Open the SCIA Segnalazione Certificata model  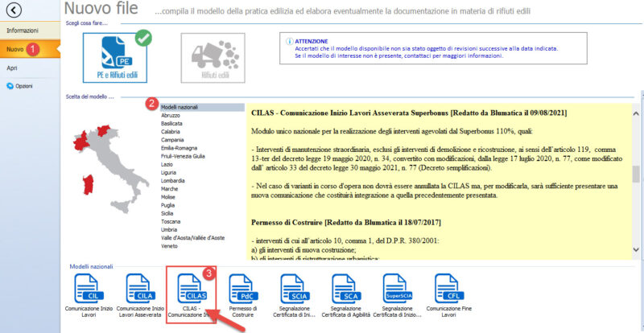click(293, 295)
